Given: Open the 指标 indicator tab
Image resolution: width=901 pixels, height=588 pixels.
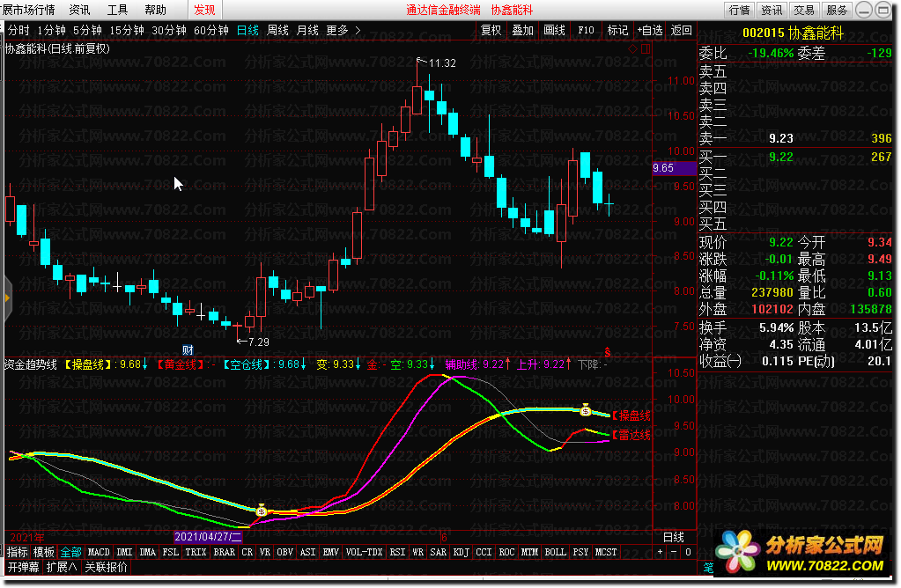Looking at the screenshot, I should click(18, 552).
